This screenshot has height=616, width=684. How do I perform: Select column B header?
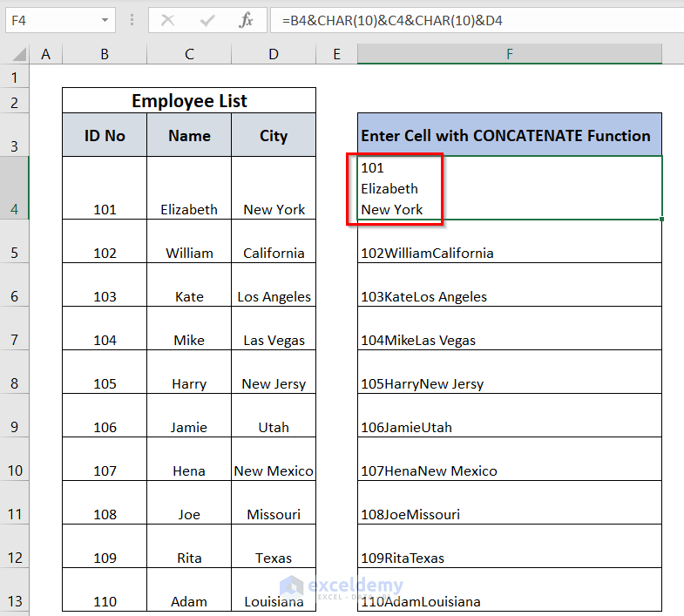[105, 54]
